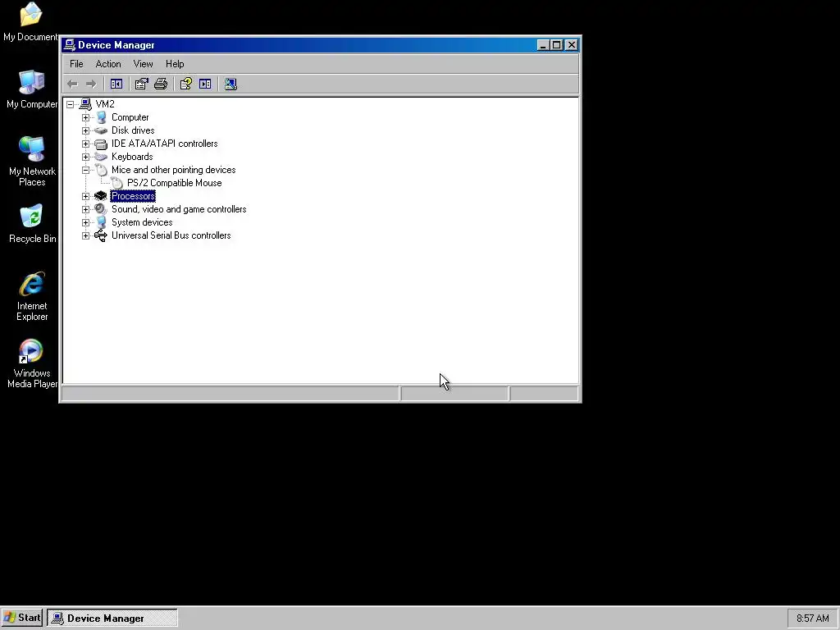Open Properties from the toolbar icon
The height and width of the screenshot is (630, 840).
tap(141, 84)
